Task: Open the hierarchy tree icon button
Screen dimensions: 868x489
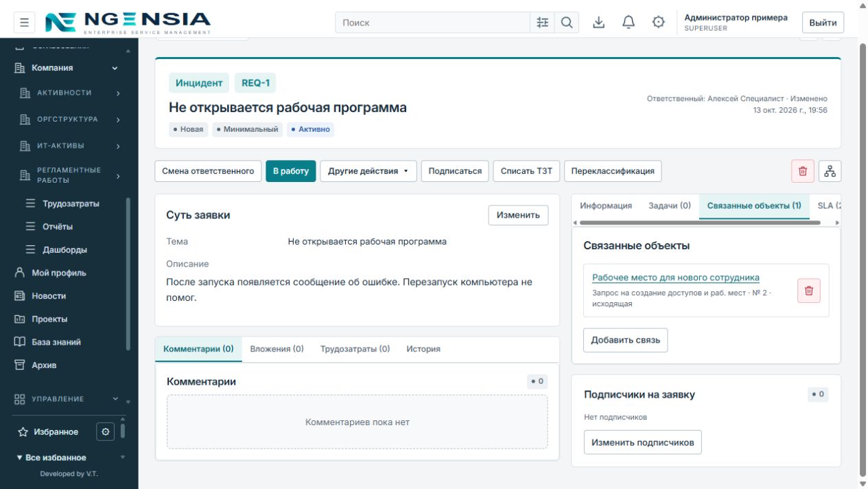Action: pos(830,171)
